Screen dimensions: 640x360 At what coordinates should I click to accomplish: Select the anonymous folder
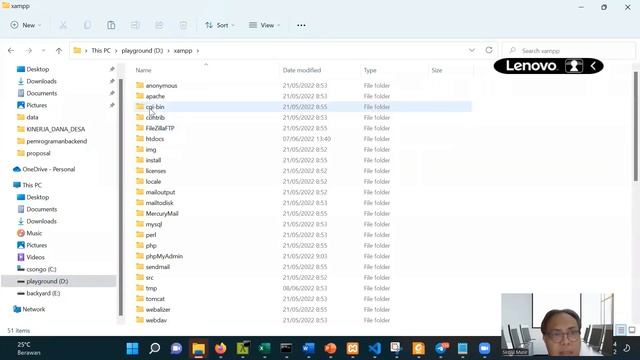click(x=161, y=86)
